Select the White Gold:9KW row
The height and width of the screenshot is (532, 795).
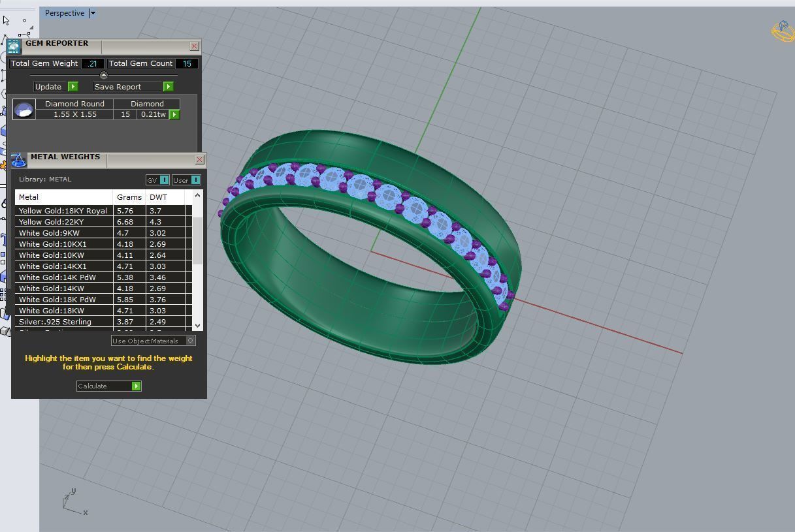tap(103, 233)
